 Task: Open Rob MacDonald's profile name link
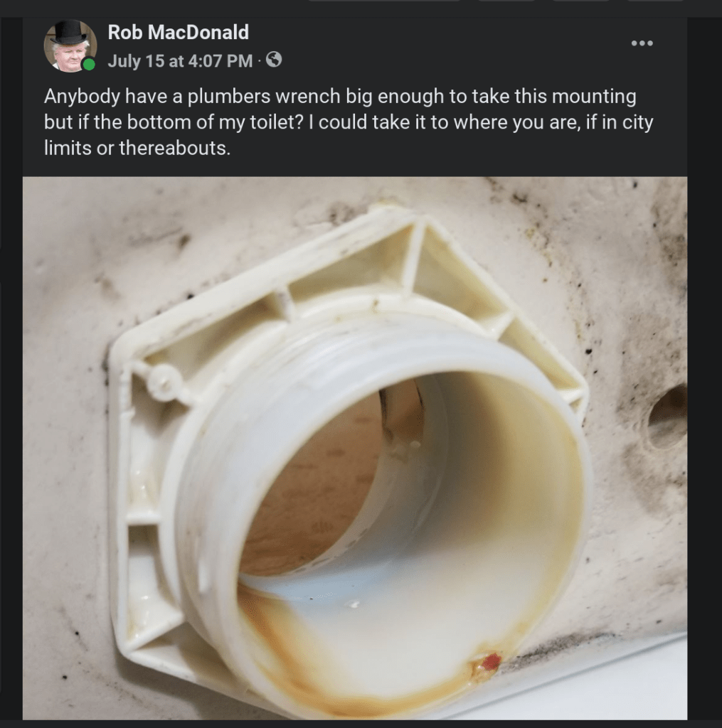[178, 32]
